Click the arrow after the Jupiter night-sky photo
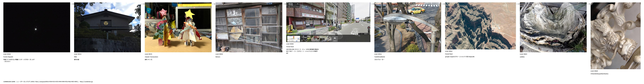Screen dimensions: 644x84 point(72,4)
